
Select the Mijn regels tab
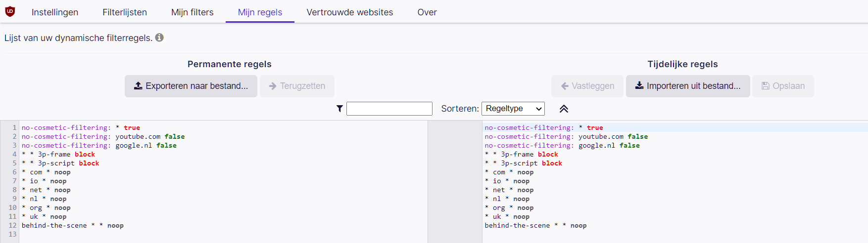coord(260,12)
